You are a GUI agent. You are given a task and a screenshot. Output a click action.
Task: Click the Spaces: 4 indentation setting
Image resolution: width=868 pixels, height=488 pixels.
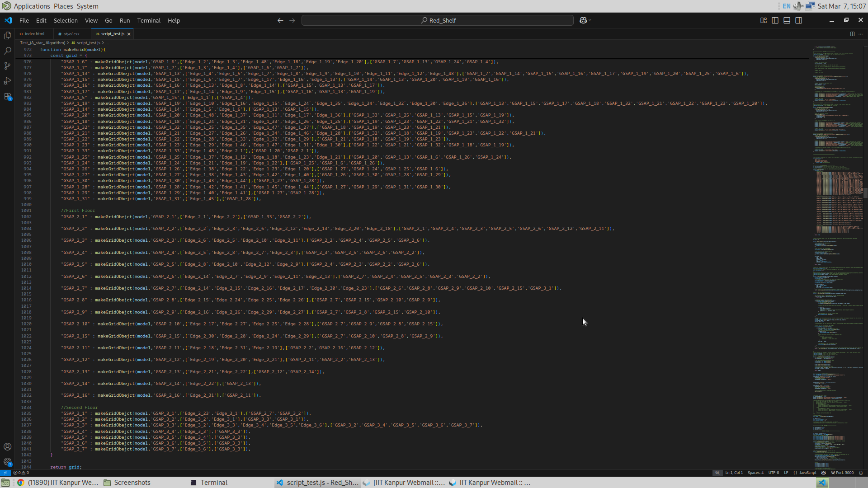[x=755, y=473]
